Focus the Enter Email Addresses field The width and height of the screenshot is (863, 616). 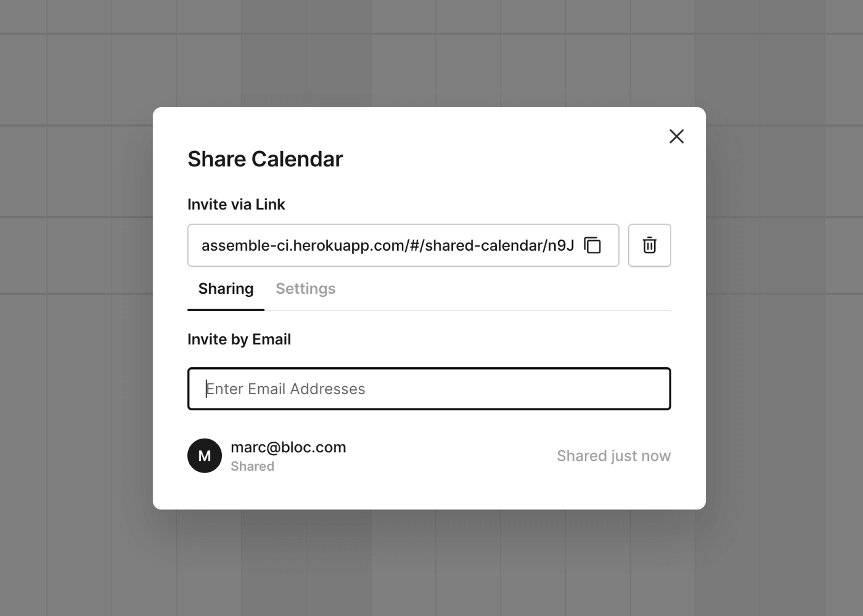coord(429,389)
